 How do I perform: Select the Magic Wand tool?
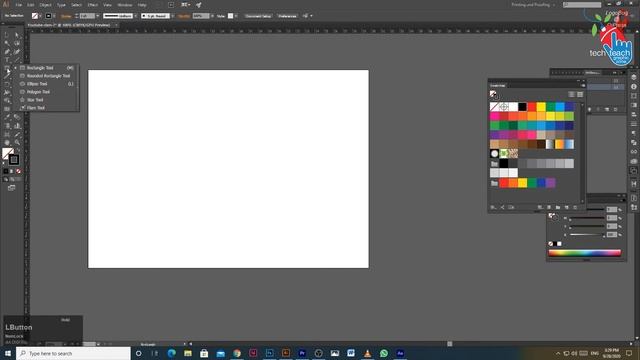[7, 43]
